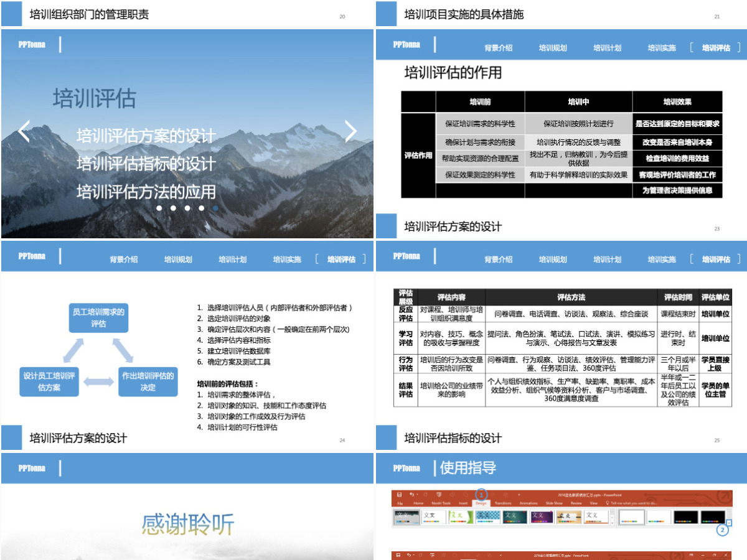Click 培训实施 tab on the 培训评估的作用 slide

(x=661, y=48)
